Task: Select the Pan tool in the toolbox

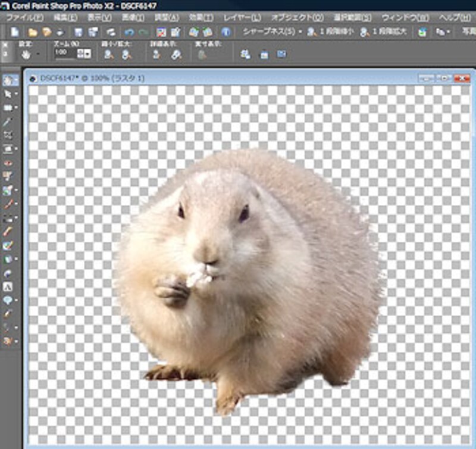Action: 8,79
